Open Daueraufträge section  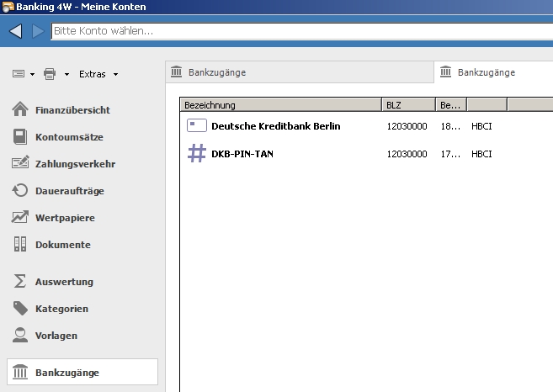coord(70,191)
